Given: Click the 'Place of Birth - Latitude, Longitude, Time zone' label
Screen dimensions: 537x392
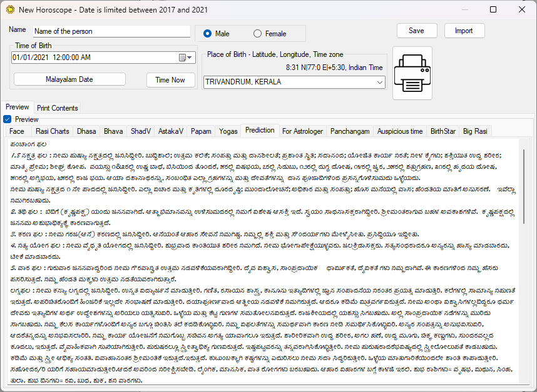Looking at the screenshot, I should click(x=275, y=54).
